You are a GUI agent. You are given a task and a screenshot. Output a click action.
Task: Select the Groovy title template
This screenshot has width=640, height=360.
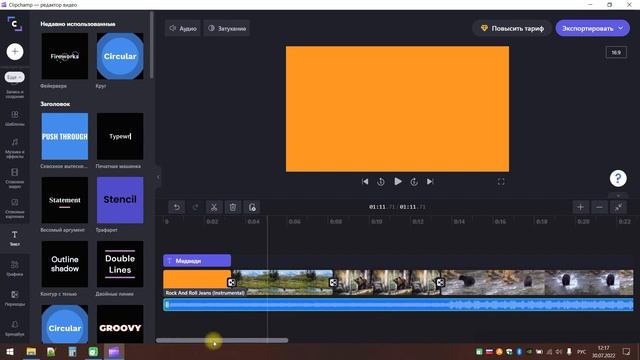click(120, 324)
